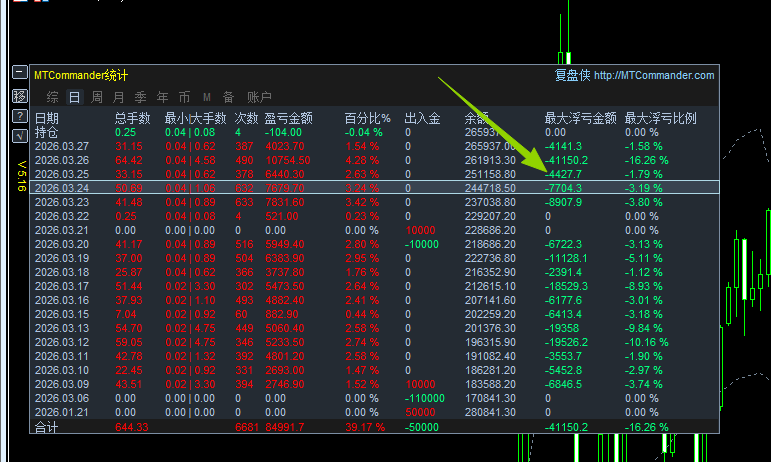This screenshot has height=462, width=771.
Task: Select the 2026.03.11 date row
Action: pos(374,356)
